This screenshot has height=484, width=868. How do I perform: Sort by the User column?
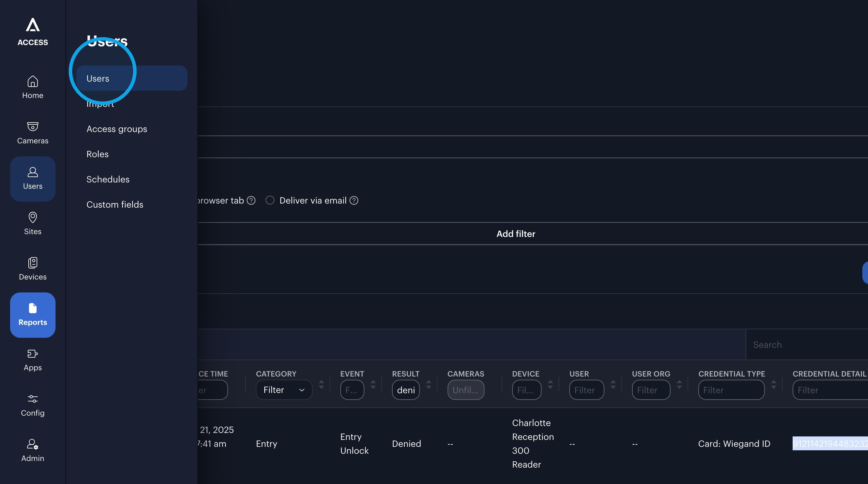click(613, 385)
